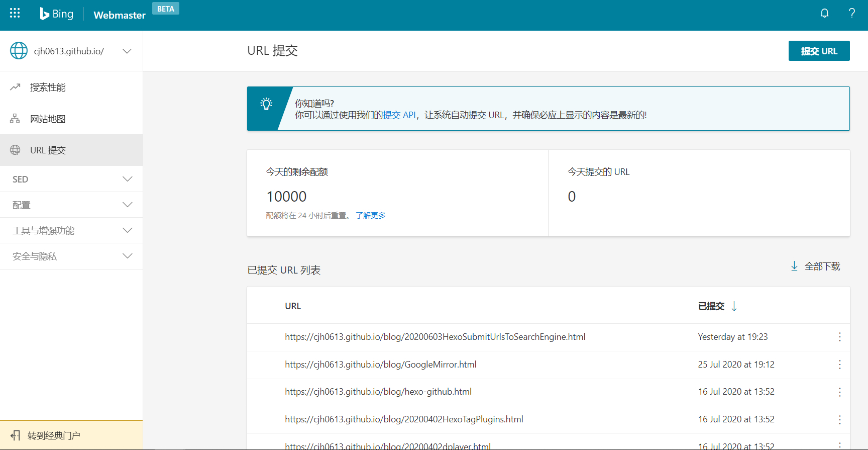Click the Bing logo in the header
This screenshot has width=868, height=450.
point(57,14)
